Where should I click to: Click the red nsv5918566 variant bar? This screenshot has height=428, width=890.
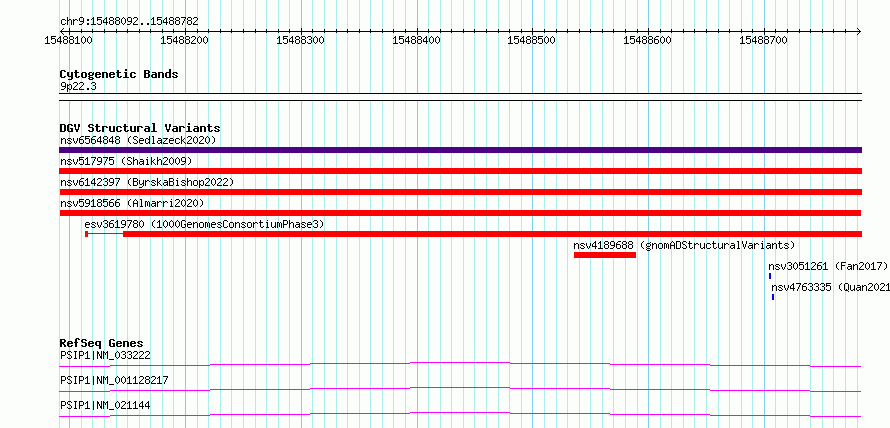(460, 213)
